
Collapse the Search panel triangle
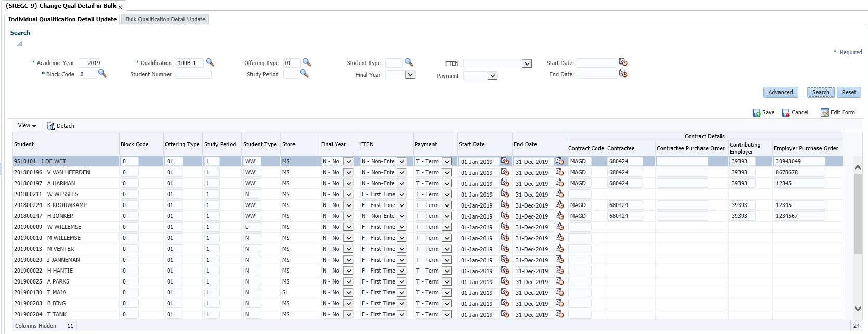click(x=19, y=44)
